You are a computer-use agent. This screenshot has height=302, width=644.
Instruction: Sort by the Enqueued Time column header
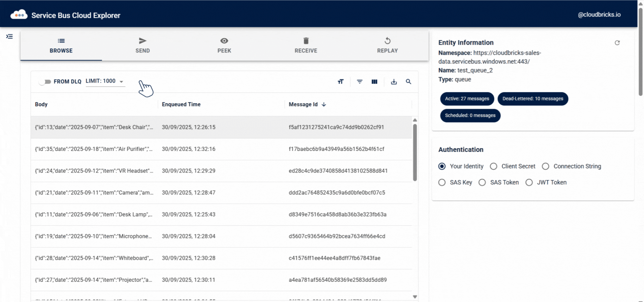point(181,104)
